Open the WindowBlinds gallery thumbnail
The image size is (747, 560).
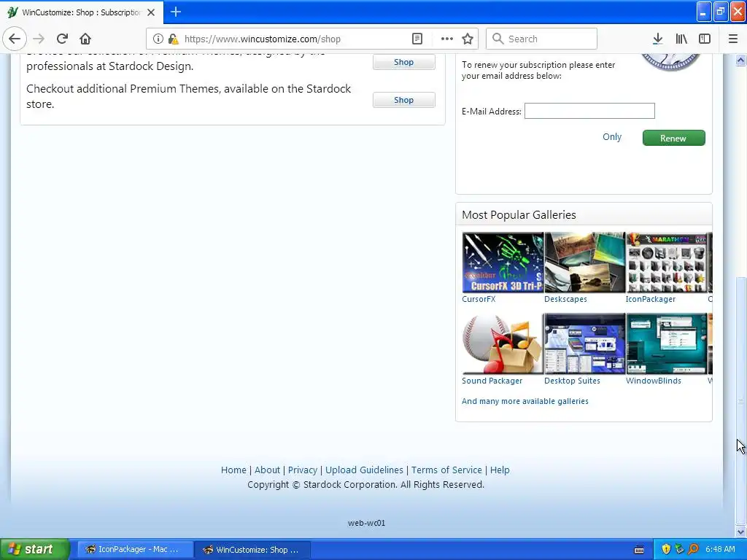(666, 343)
